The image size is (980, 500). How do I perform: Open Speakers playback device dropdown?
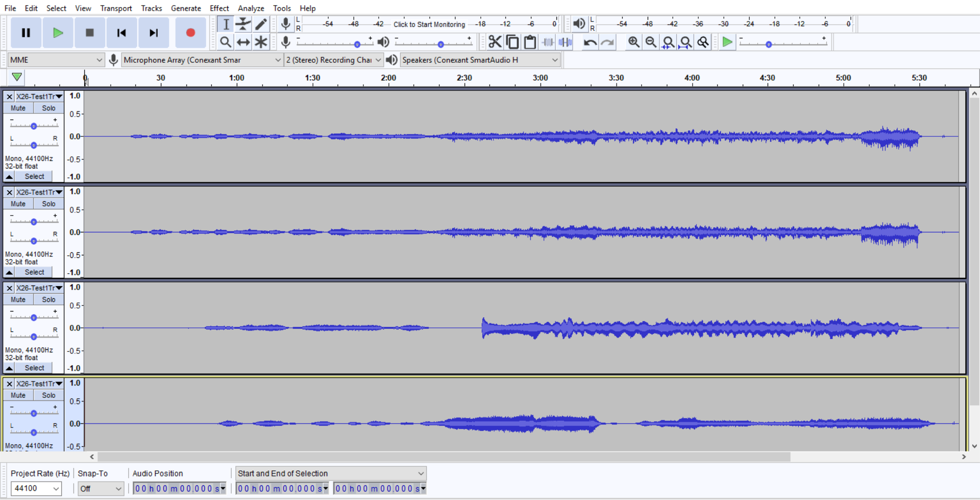click(x=480, y=60)
